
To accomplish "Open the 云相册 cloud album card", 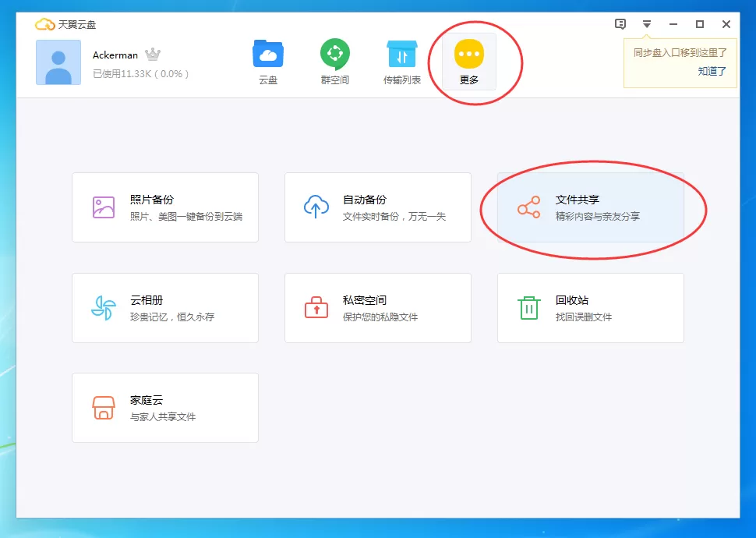I will click(165, 308).
